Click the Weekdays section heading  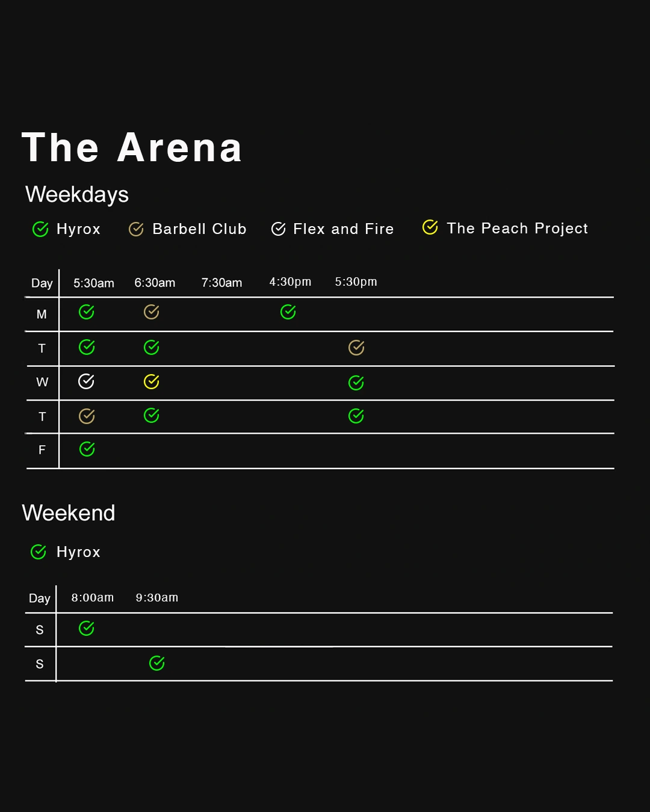point(77,194)
